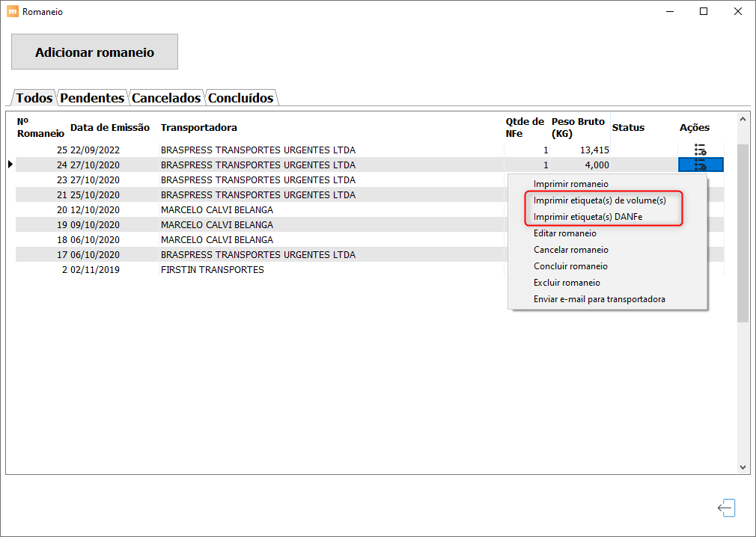Select Imprimir etiqueta(s) de volume(s)
756x537 pixels.
click(x=600, y=200)
